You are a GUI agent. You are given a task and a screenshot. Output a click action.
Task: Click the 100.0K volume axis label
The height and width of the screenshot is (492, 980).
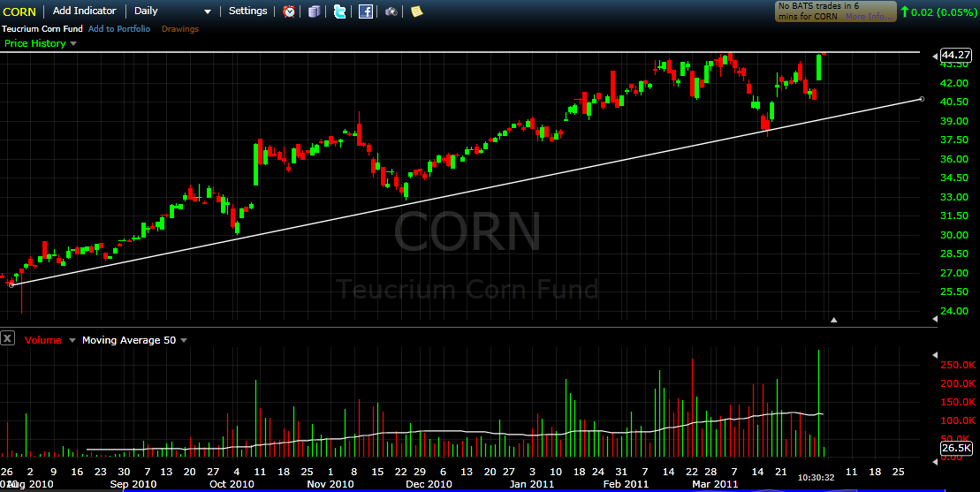959,420
